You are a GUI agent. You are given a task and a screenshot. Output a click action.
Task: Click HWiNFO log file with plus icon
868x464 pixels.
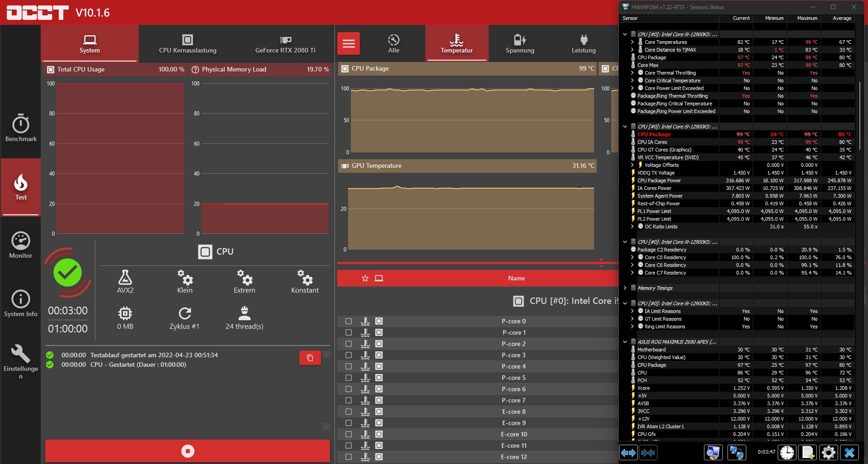tap(808, 452)
